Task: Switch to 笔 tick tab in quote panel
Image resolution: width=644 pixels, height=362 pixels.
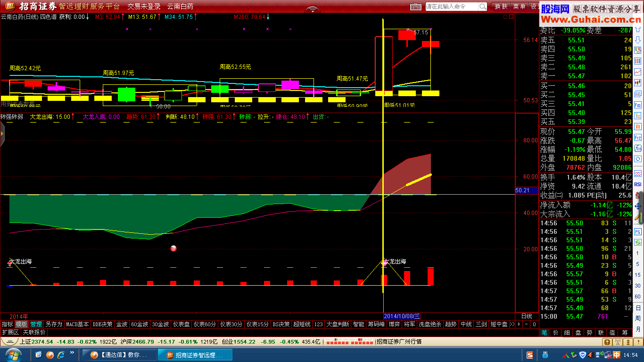Action: 545,333
